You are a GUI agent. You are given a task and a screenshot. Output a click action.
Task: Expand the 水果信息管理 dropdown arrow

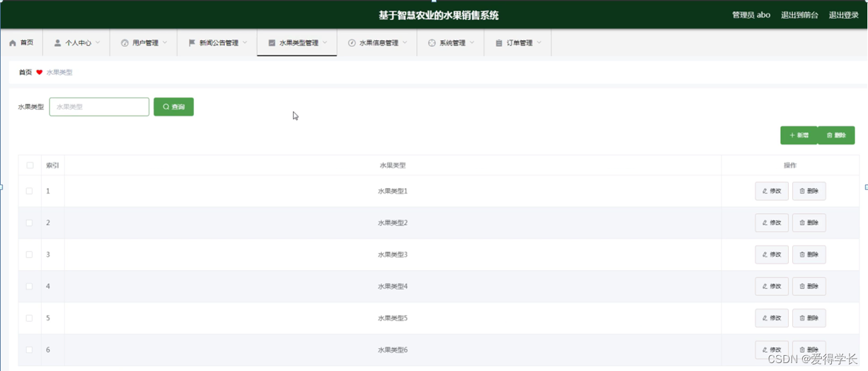pos(405,43)
